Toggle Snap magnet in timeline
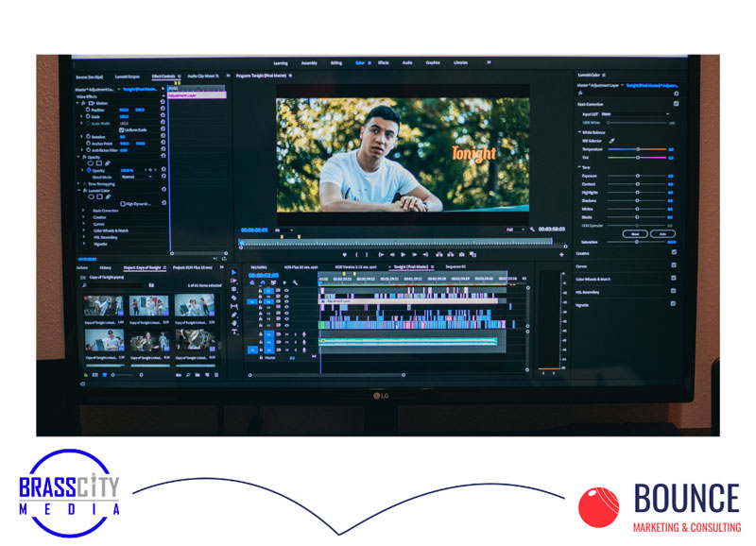 tap(263, 282)
